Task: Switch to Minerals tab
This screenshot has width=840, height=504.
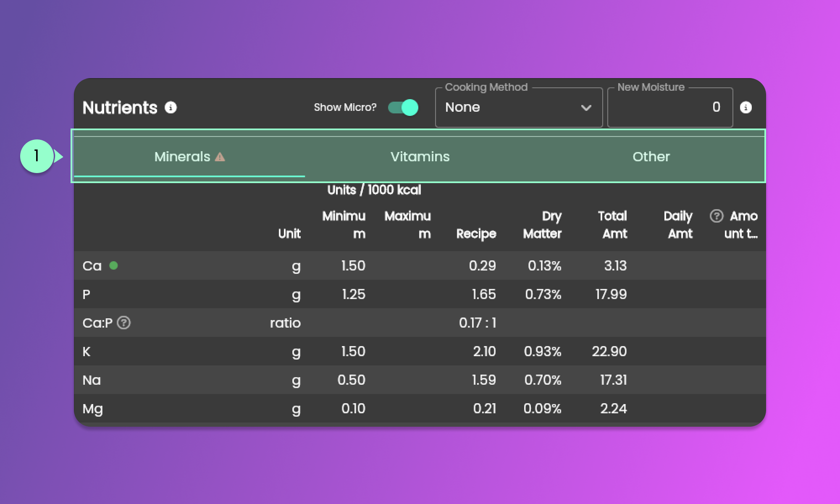Action: point(183,157)
